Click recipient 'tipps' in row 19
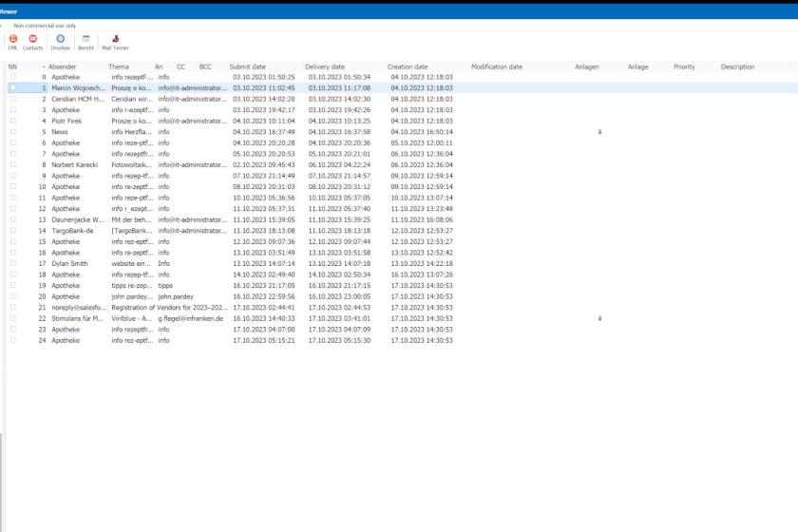 tap(165, 286)
